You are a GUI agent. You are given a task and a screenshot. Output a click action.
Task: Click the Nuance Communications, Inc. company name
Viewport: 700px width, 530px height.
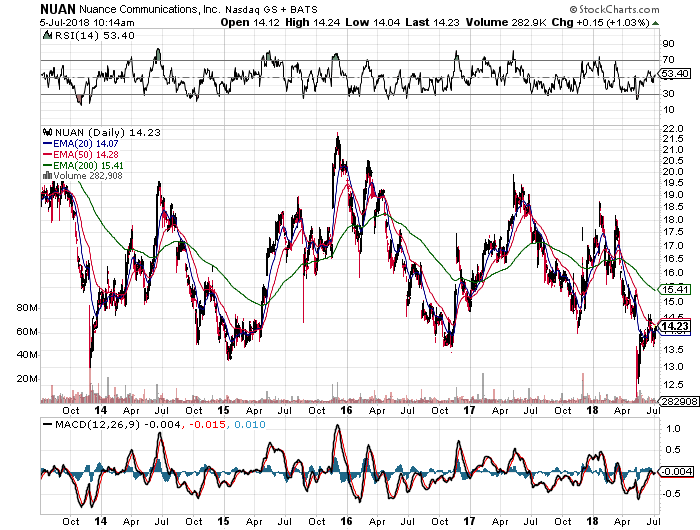149,9
